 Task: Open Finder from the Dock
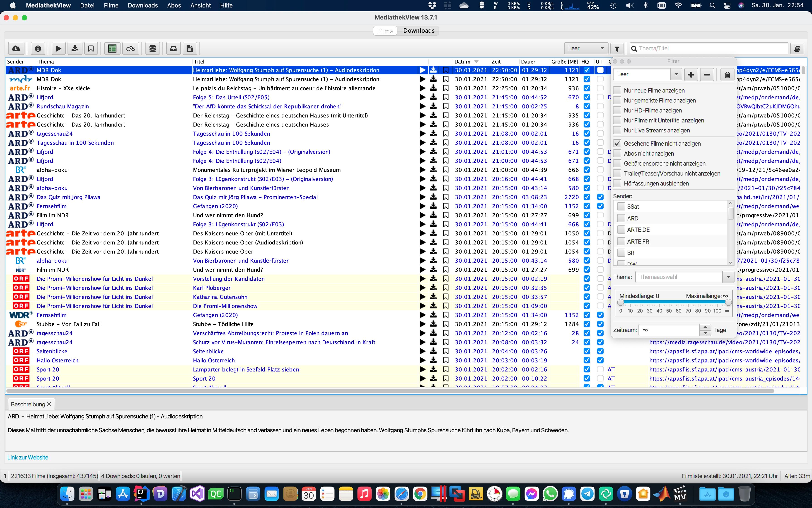pyautogui.click(x=68, y=494)
